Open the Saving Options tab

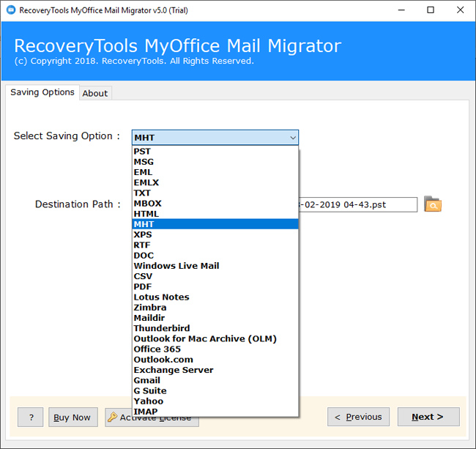tap(42, 92)
